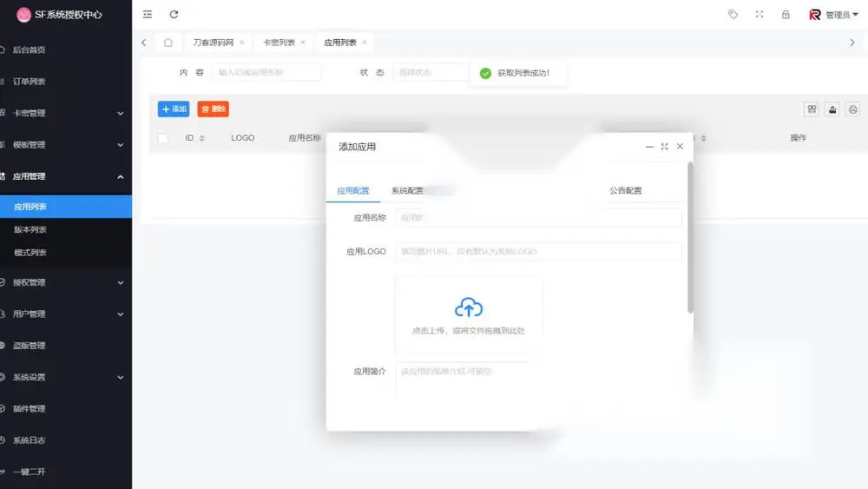The height and width of the screenshot is (489, 868).
Task: Select the 应用配置 tab in dialog
Action: pyautogui.click(x=353, y=190)
